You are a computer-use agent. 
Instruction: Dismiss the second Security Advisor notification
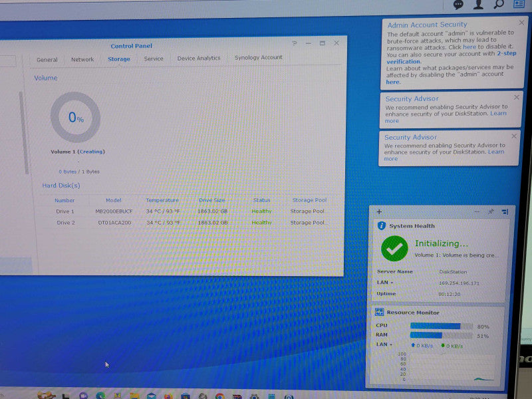point(514,136)
